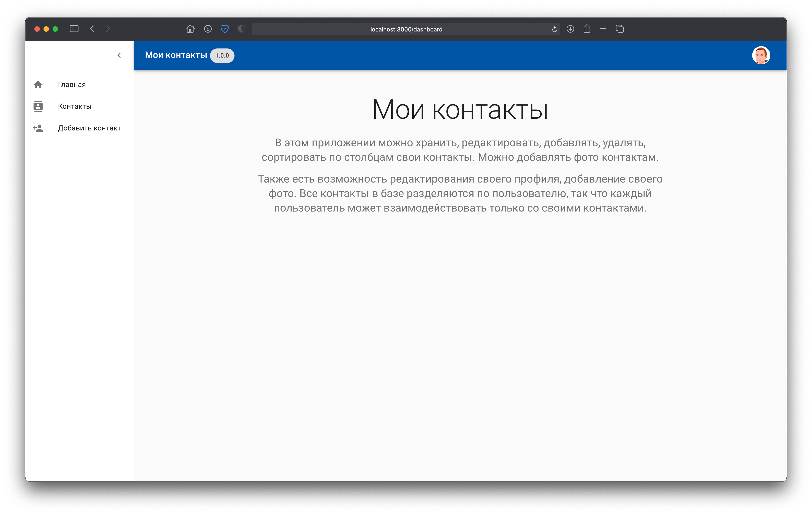
Task: Click the browser home button
Action: pos(190,29)
